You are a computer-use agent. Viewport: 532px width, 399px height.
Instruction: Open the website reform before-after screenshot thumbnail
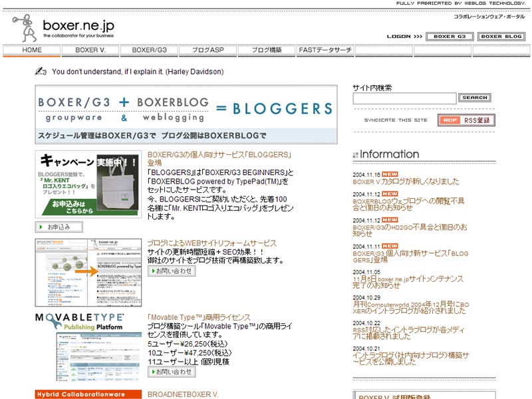88,273
